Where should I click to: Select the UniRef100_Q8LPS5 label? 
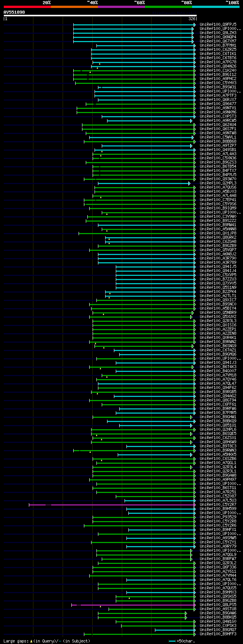click(x=218, y=605)
